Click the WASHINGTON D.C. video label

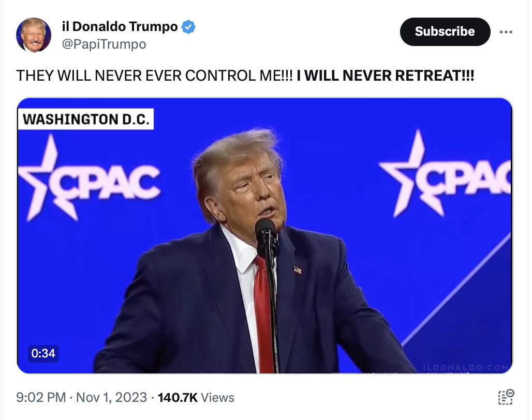(x=86, y=119)
